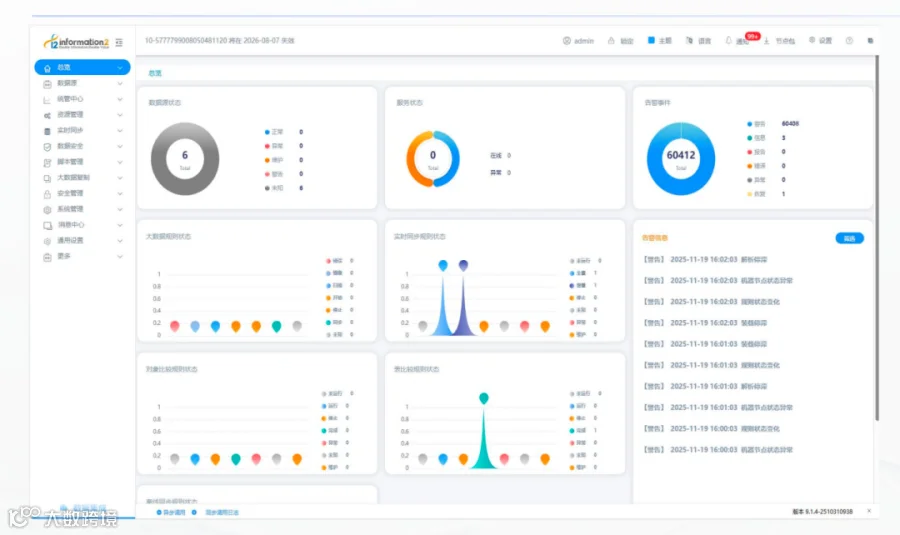This screenshot has height=535, width=900.
Task: Open first alarm entry dated 2025-11-19 16:02:03
Action: (x=705, y=259)
